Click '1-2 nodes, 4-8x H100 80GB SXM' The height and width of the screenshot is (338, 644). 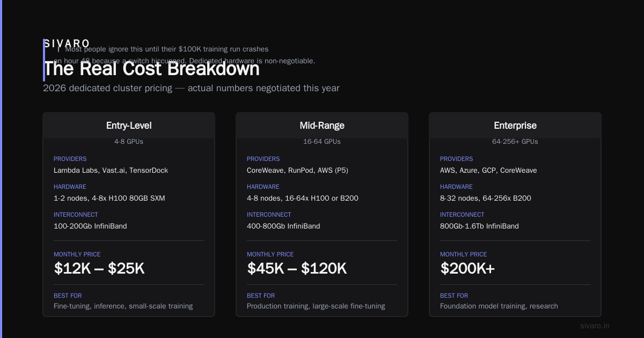(109, 198)
